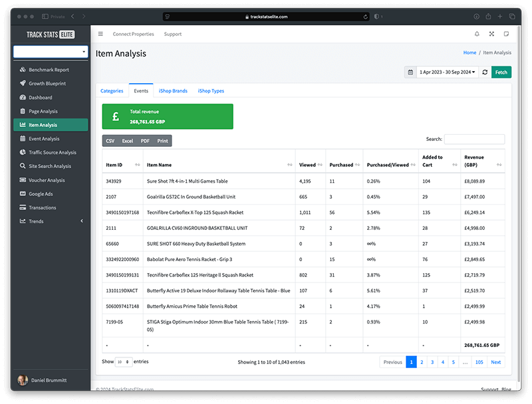
Task: Reload page with browser reload icon
Action: point(365,17)
